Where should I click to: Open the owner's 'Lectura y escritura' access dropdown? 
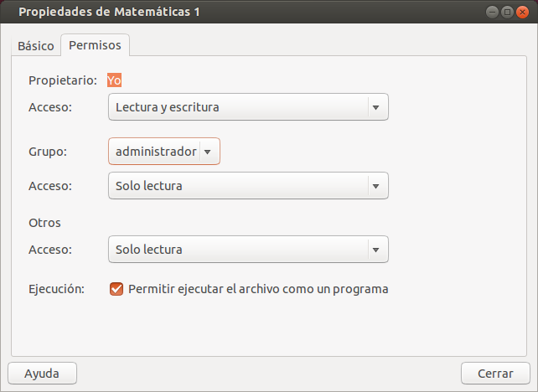248,107
